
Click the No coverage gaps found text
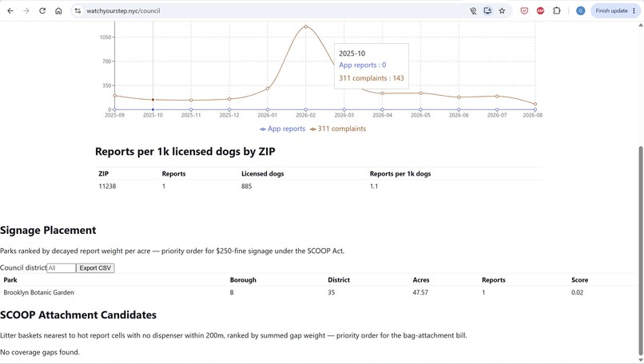(40, 352)
